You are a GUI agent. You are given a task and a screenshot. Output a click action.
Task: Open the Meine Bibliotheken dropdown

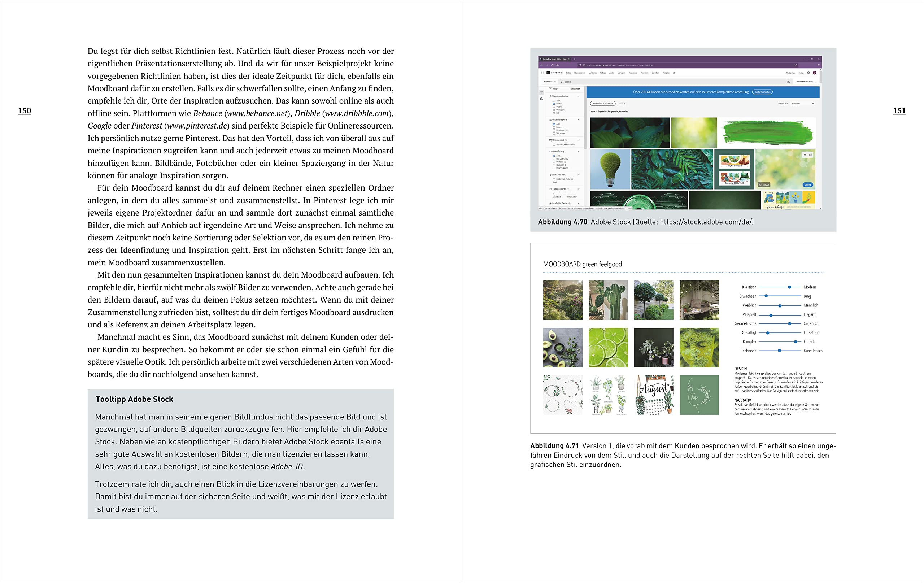click(806, 82)
